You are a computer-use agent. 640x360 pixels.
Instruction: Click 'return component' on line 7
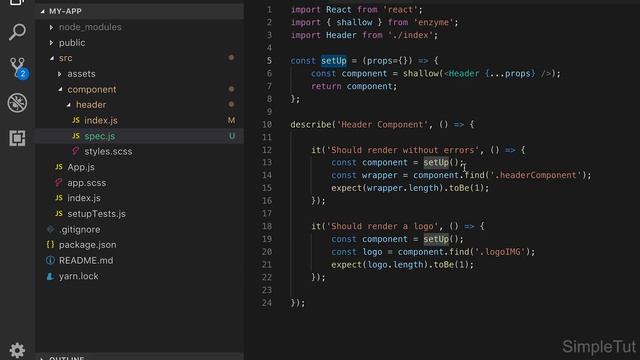coord(353,86)
